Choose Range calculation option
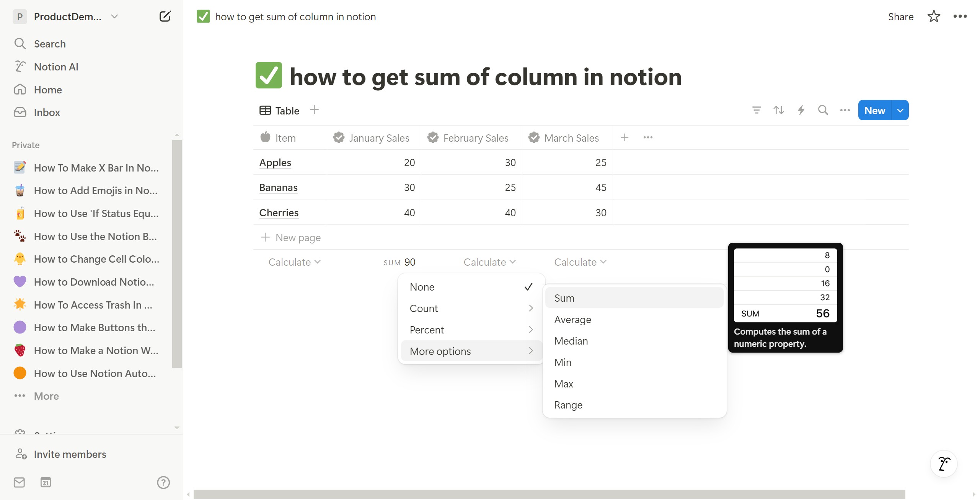Image resolution: width=980 pixels, height=500 pixels. (634, 405)
